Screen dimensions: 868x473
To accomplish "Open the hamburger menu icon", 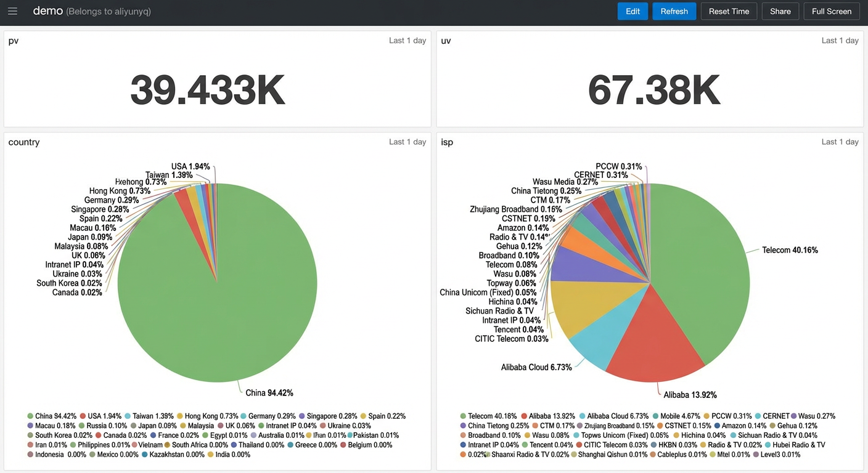I will [12, 11].
